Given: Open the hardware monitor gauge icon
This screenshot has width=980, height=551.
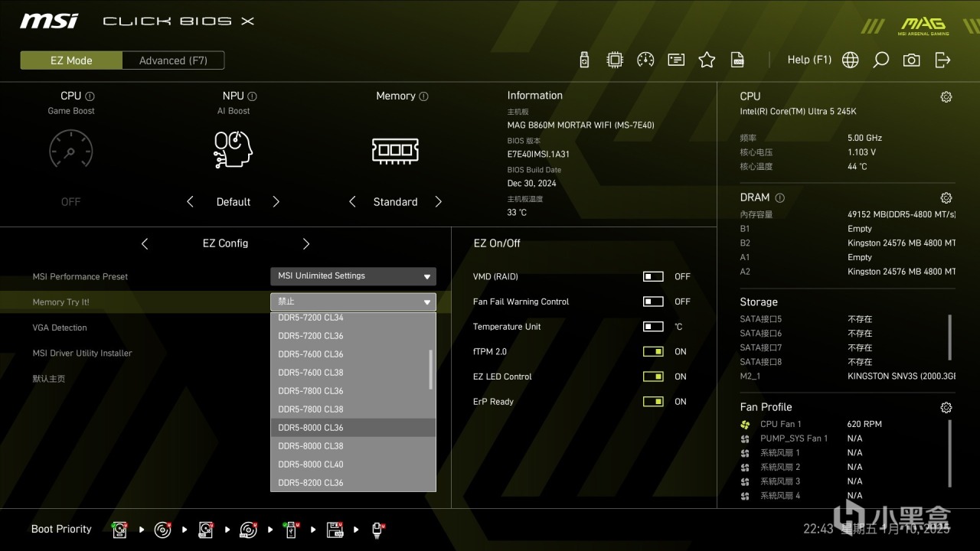Looking at the screenshot, I should click(x=645, y=60).
